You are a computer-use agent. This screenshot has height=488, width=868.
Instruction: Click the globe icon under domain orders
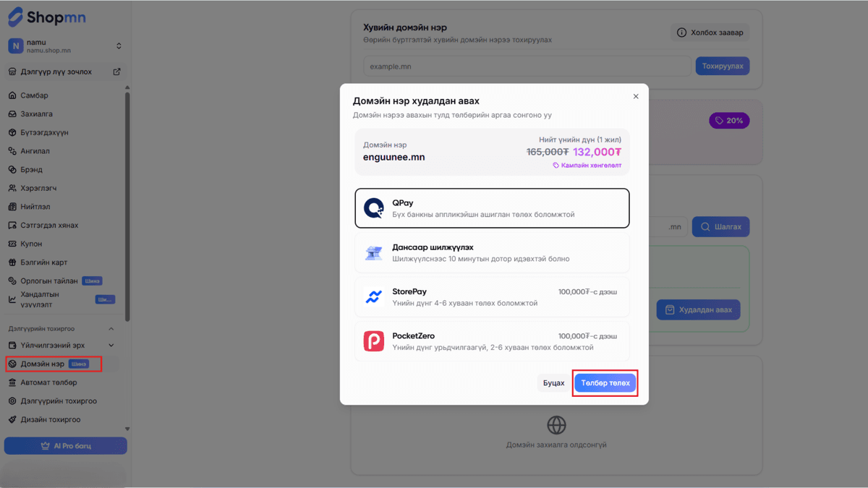click(556, 424)
